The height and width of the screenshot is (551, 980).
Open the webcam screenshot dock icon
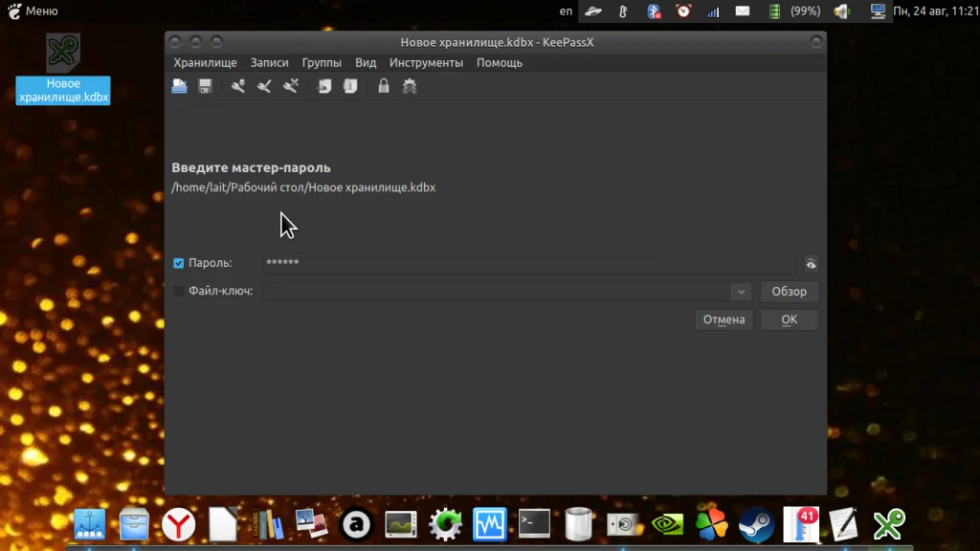pos(624,524)
